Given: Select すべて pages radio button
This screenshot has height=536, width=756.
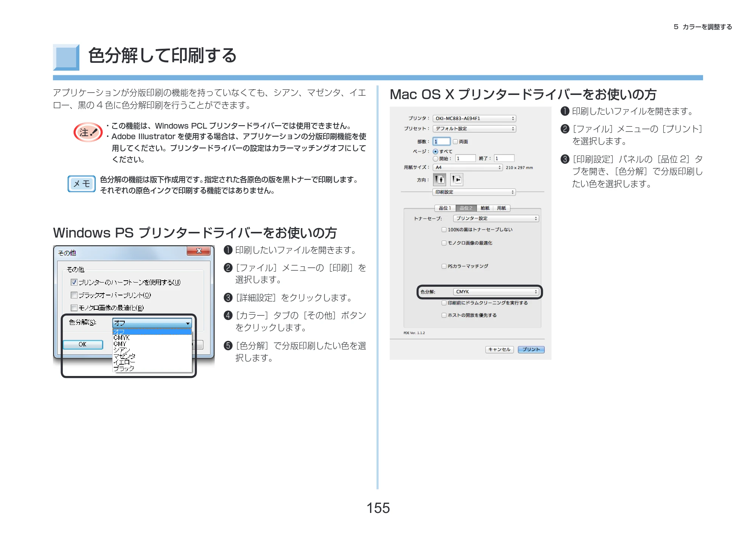Looking at the screenshot, I should (435, 151).
